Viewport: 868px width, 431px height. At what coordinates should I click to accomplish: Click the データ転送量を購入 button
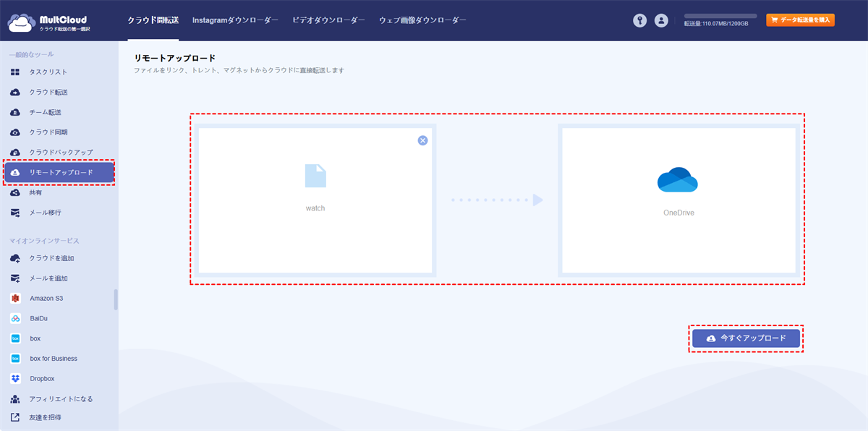[801, 20]
